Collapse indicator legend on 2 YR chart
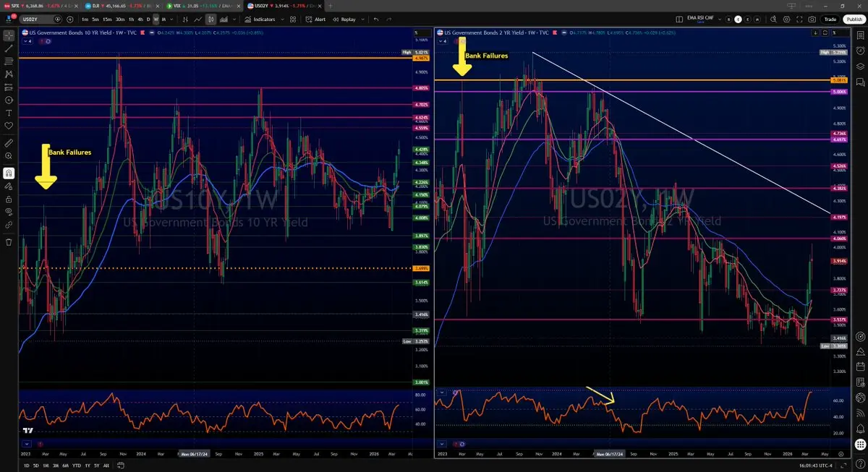Screen dimensions: 868x472 (443, 41)
